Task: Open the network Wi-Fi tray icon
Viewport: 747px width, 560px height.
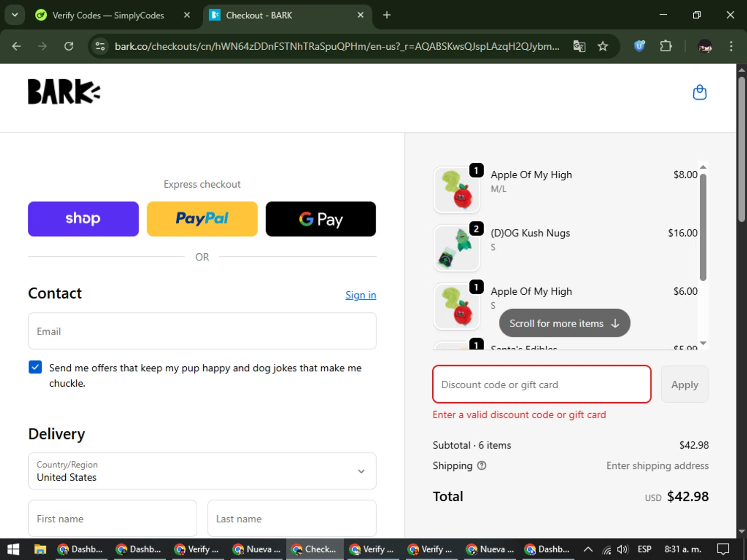Action: point(606,550)
